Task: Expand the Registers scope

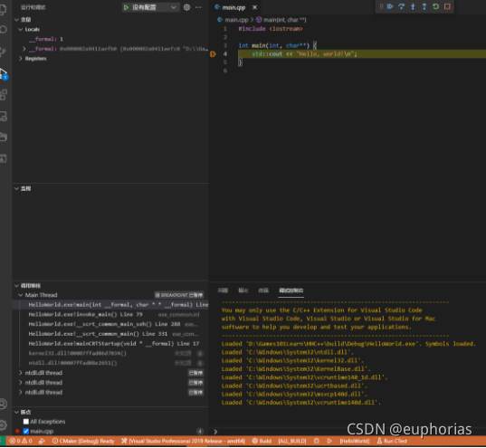Action: click(x=21, y=58)
